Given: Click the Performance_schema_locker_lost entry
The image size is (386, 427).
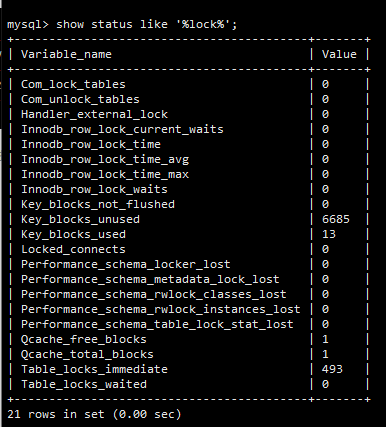Looking at the screenshot, I should pos(126,264).
